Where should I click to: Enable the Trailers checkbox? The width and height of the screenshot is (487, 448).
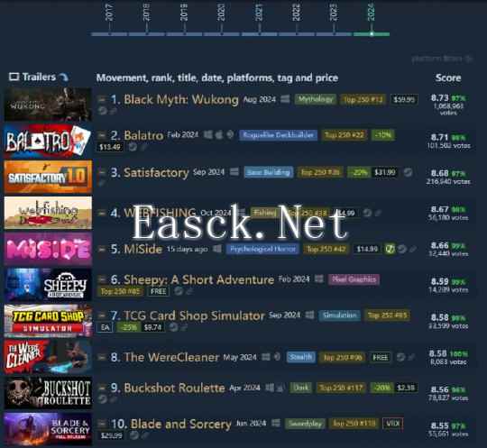point(14,77)
